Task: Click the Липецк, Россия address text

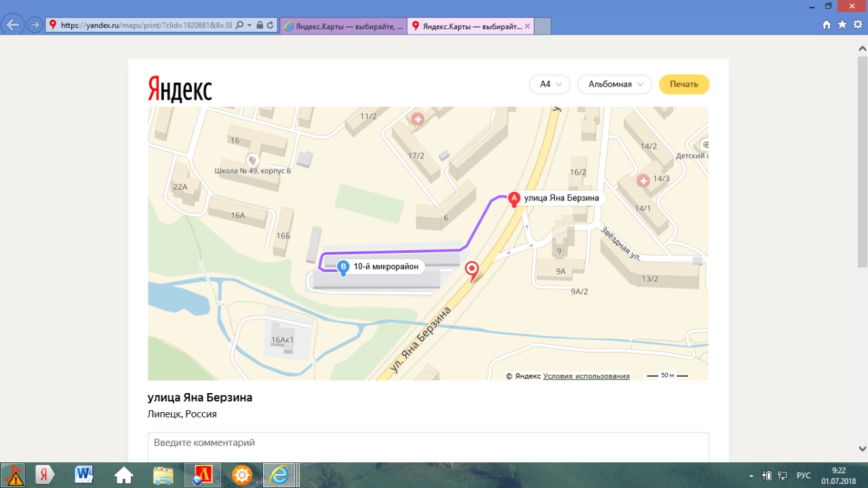Action: 182,414
